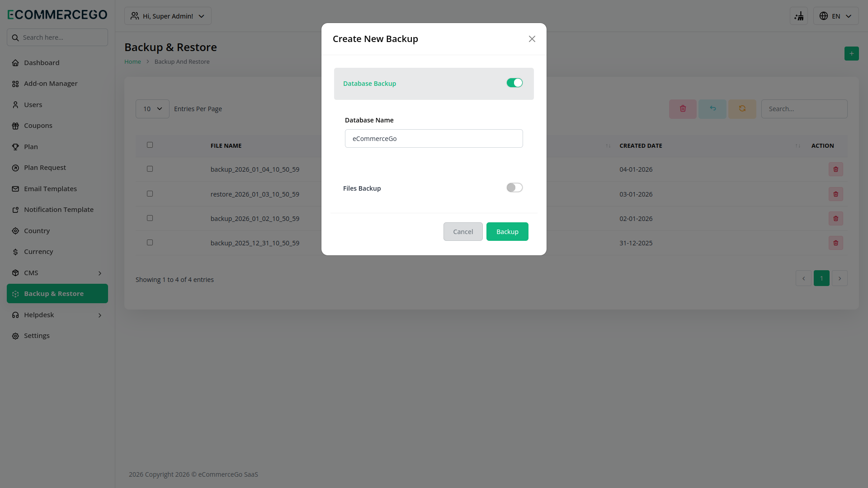The height and width of the screenshot is (488, 868).
Task: Click the Helpdesk headset icon
Action: click(x=15, y=315)
